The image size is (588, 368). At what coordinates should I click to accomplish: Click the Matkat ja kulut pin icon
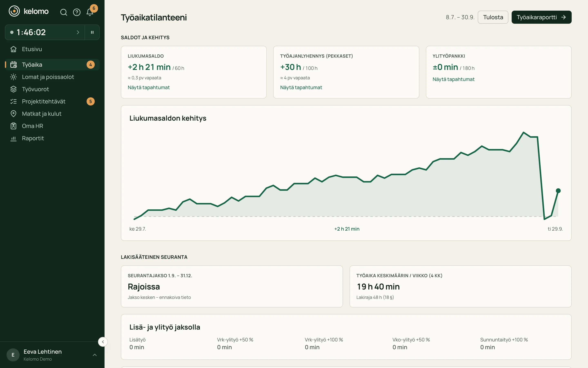pyautogui.click(x=14, y=114)
